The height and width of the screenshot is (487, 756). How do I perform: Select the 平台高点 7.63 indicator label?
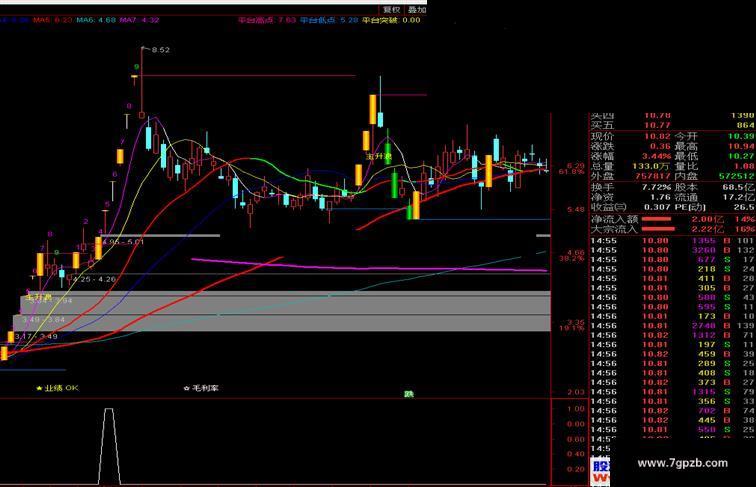(x=267, y=20)
